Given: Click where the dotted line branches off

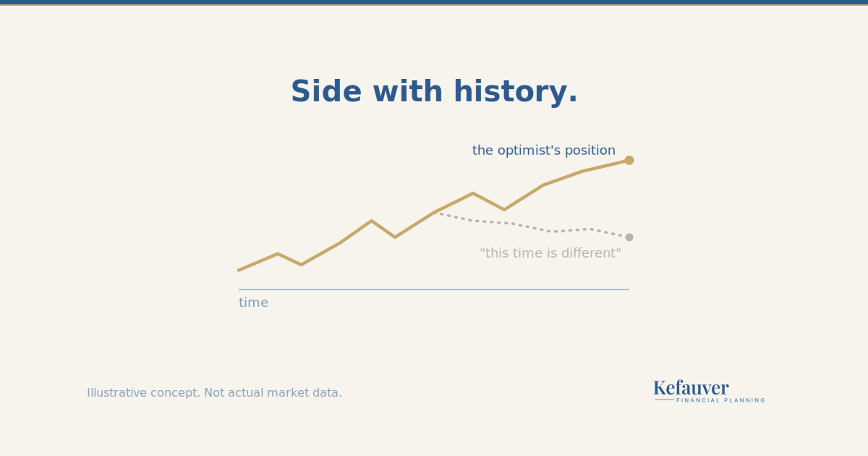Looking at the screenshot, I should (x=435, y=212).
